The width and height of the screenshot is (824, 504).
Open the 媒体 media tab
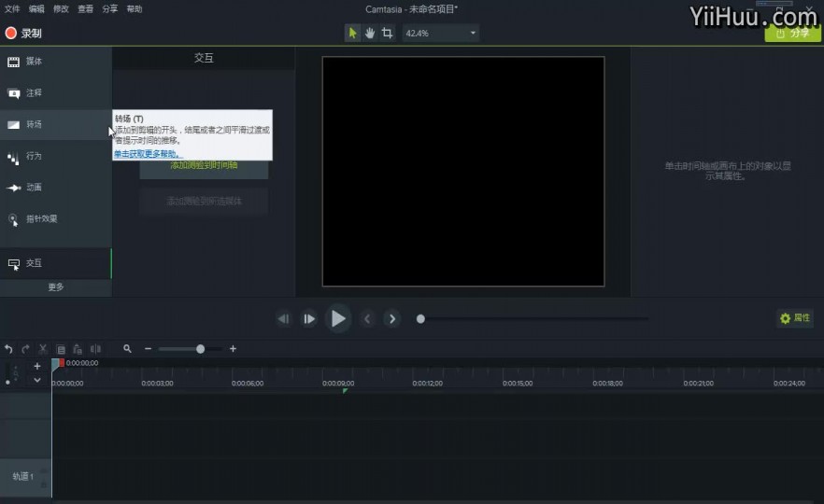(56, 62)
